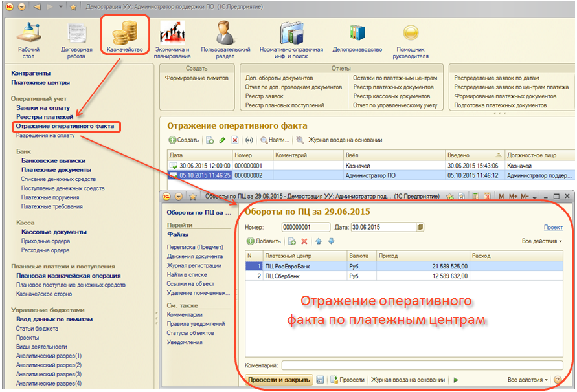This screenshot has width=577, height=392.
Task: Expand the upper Все действия dropdown
Action: (x=542, y=241)
